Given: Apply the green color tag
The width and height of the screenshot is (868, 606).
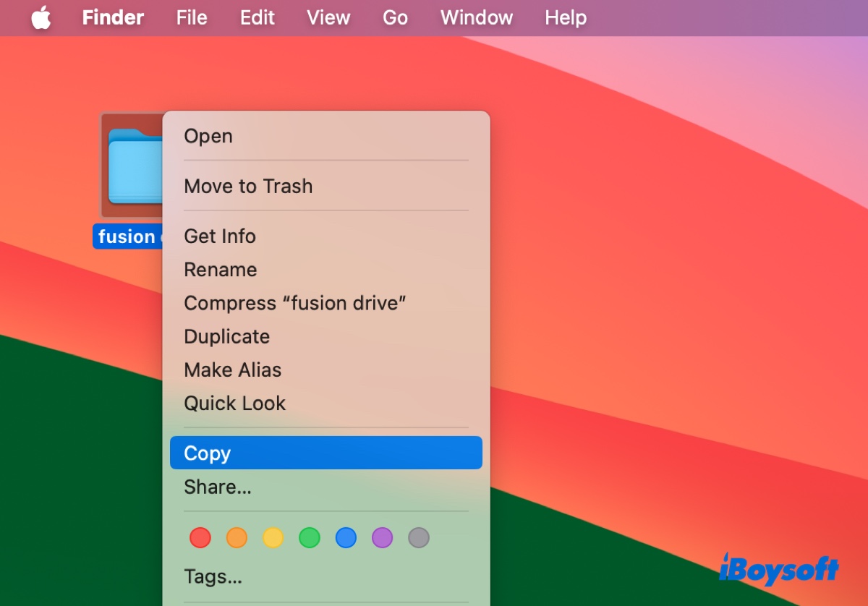Looking at the screenshot, I should pos(310,538).
